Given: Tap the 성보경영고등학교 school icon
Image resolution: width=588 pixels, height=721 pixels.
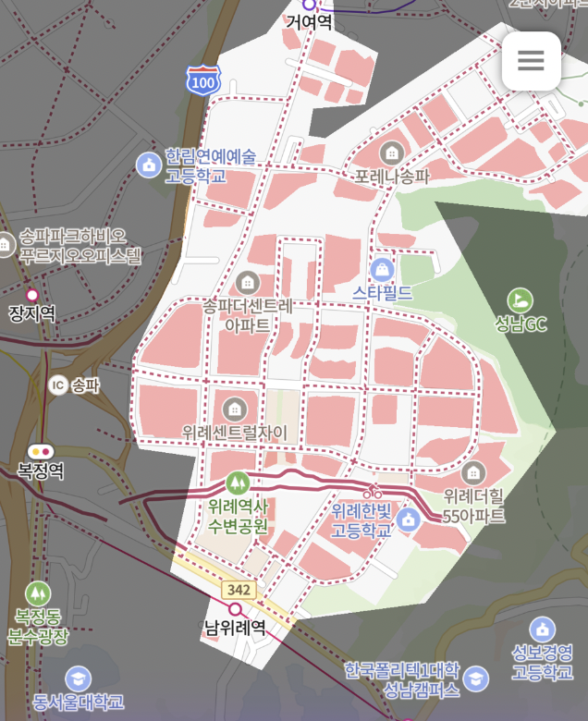Looking at the screenshot, I should click(x=543, y=629).
